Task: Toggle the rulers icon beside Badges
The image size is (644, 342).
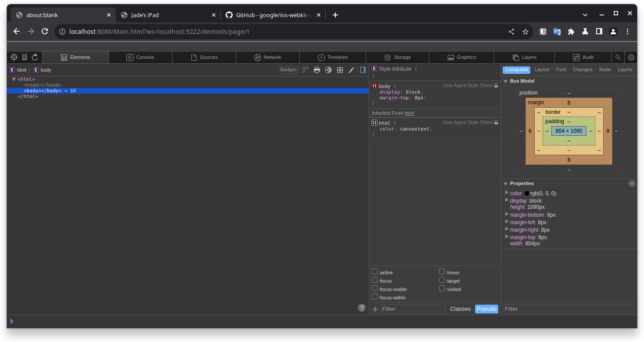Action: pyautogui.click(x=306, y=70)
